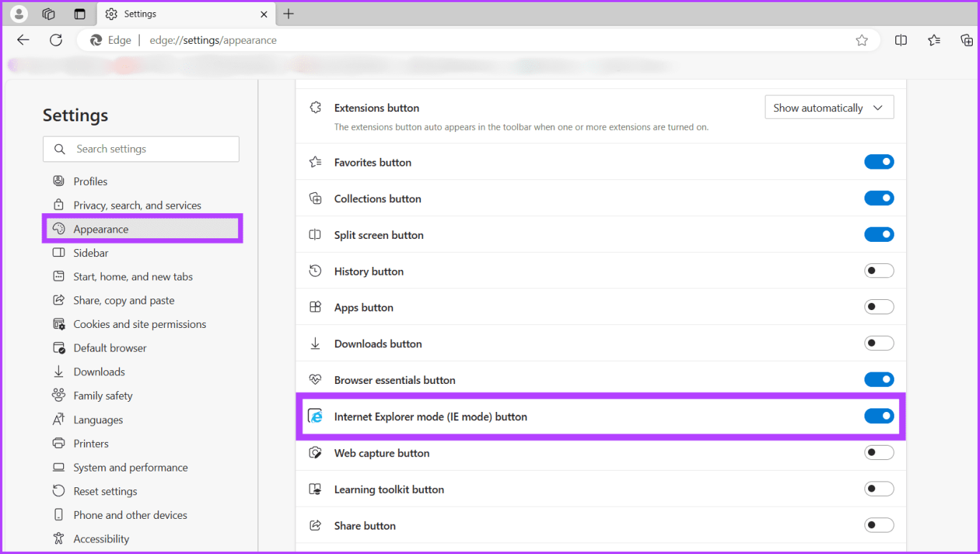
Task: Open the vertical tabs actions icon
Action: pos(80,14)
